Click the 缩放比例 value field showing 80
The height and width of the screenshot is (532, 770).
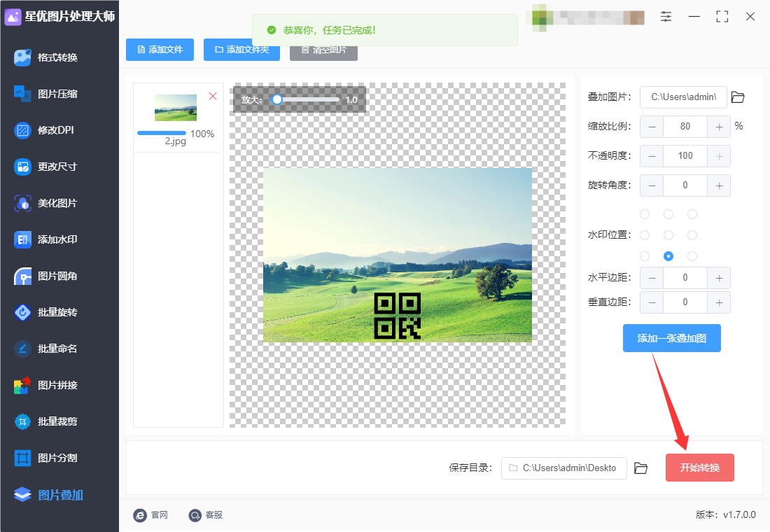pyautogui.click(x=685, y=127)
